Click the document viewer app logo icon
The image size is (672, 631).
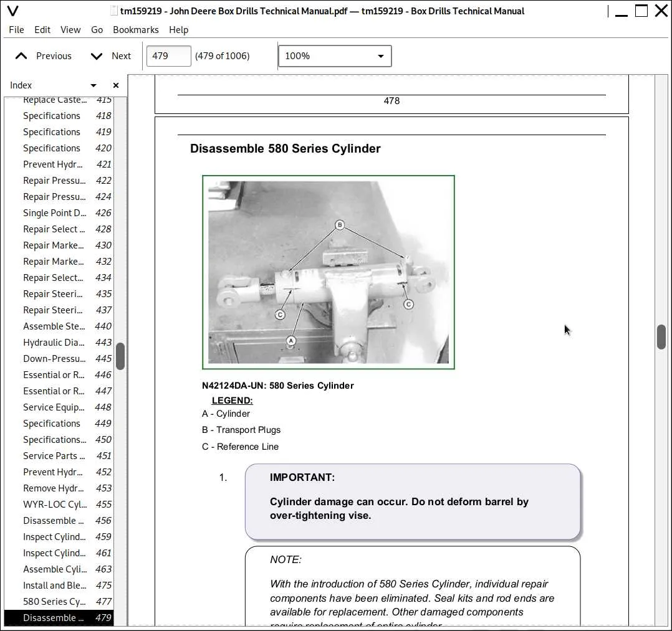13,11
